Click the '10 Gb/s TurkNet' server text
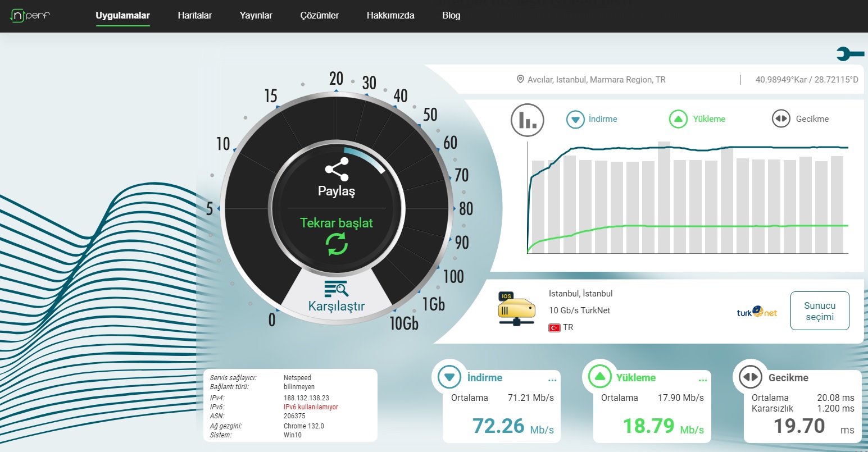 pyautogui.click(x=579, y=311)
